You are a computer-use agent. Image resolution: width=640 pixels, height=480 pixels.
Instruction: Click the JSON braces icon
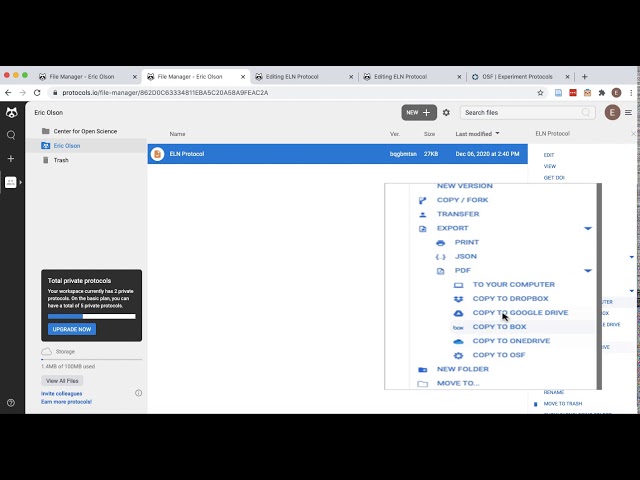pyautogui.click(x=440, y=257)
